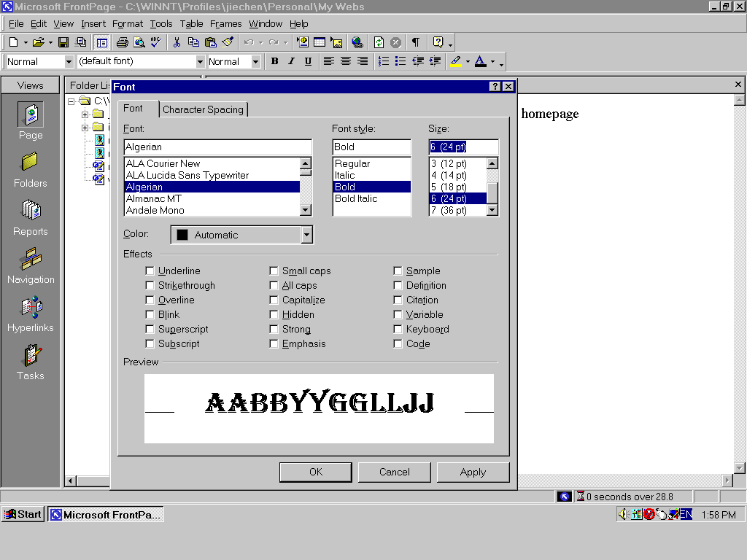The width and height of the screenshot is (747, 560).
Task: Go to Hyperlinks view
Action: tap(31, 314)
